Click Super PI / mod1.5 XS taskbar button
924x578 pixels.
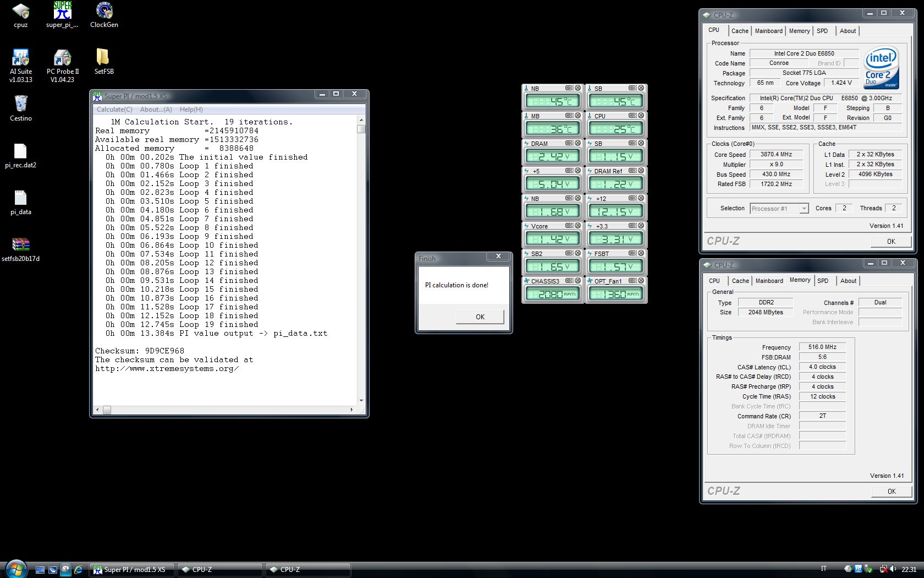(131, 570)
